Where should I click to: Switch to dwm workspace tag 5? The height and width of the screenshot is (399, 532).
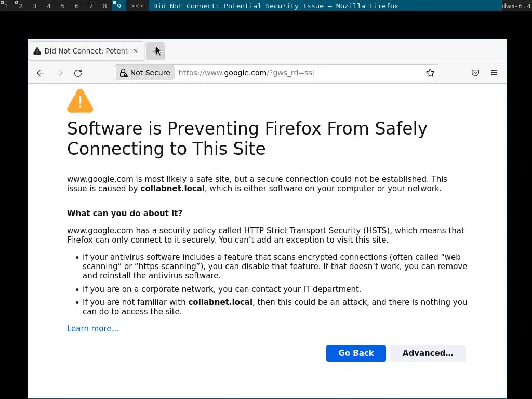62,6
